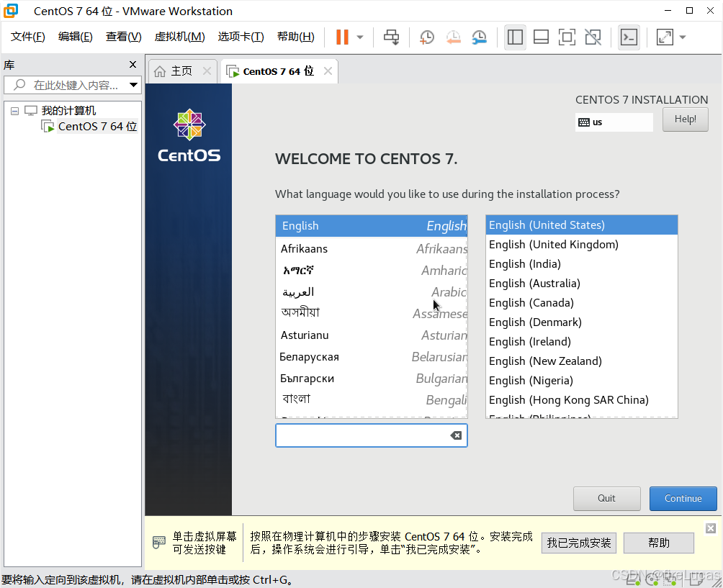Toggle the library sidebar panel

click(x=515, y=37)
